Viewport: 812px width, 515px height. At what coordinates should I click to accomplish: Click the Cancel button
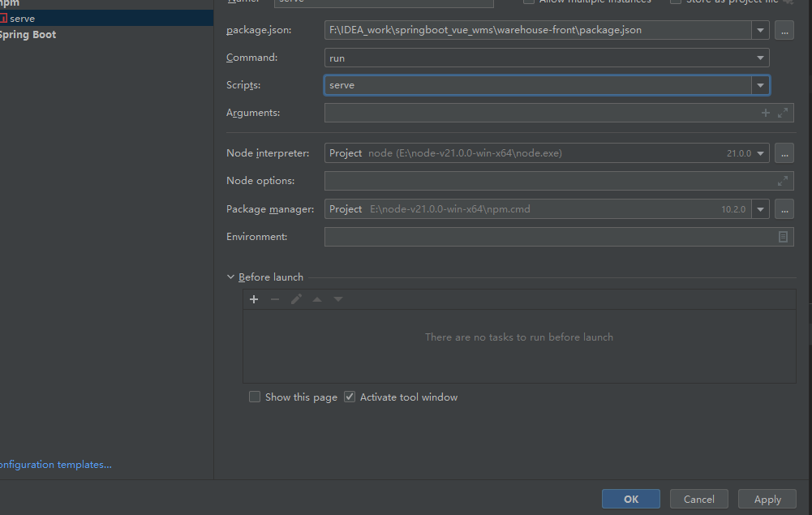click(699, 499)
